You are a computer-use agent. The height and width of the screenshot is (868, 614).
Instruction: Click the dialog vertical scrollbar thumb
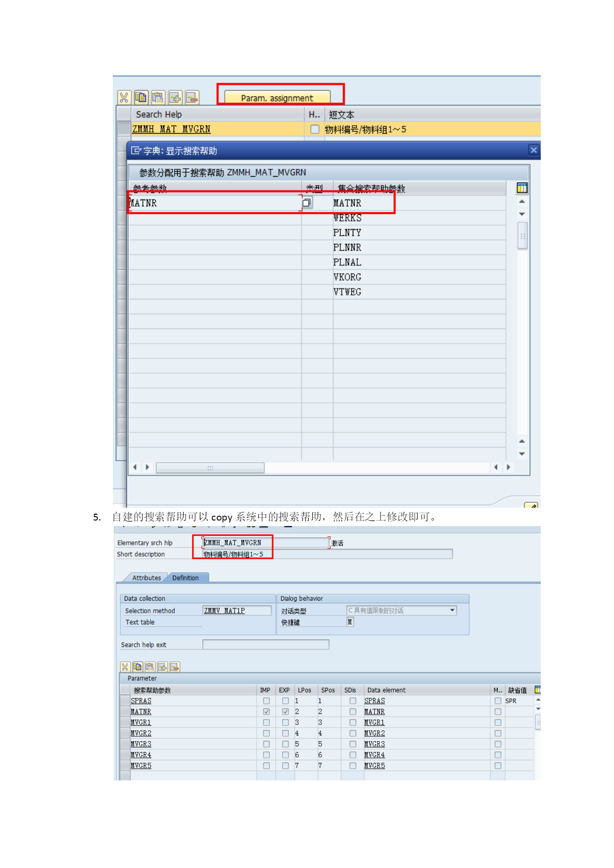pyautogui.click(x=522, y=236)
